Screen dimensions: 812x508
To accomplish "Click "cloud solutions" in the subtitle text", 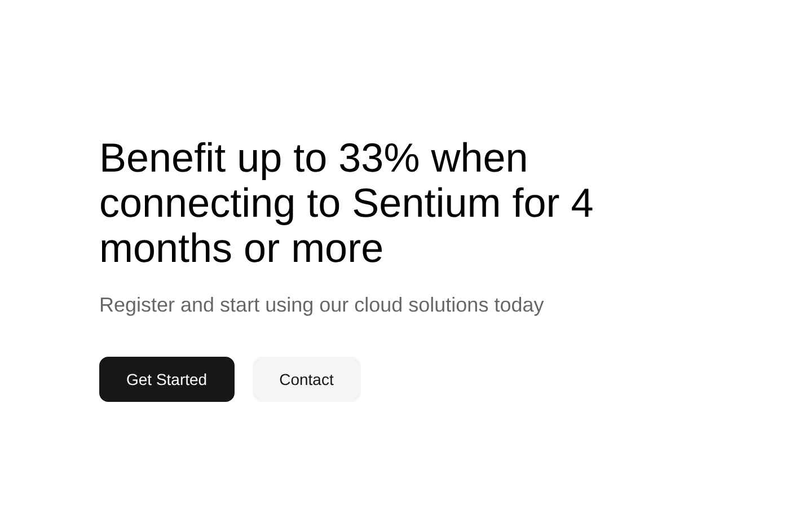I will click(x=421, y=305).
